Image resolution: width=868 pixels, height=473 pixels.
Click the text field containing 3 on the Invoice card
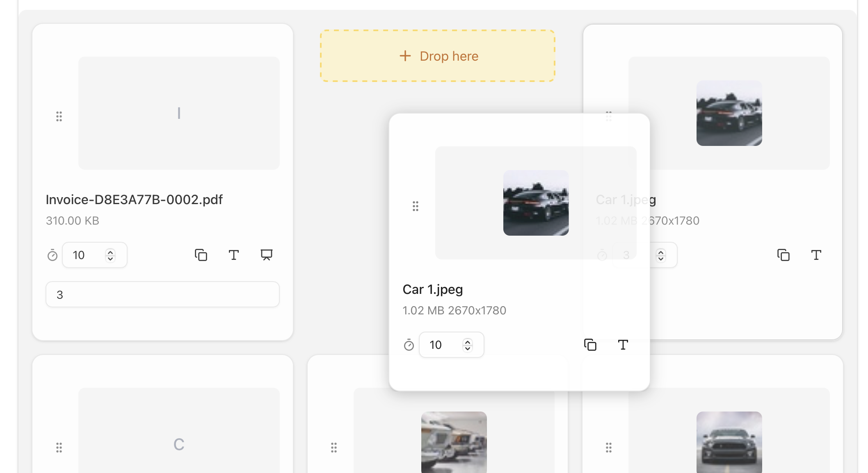click(x=162, y=294)
